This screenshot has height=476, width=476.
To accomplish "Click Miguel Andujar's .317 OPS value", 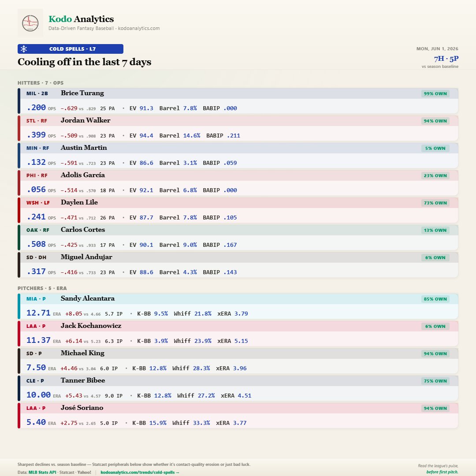I will [36, 271].
